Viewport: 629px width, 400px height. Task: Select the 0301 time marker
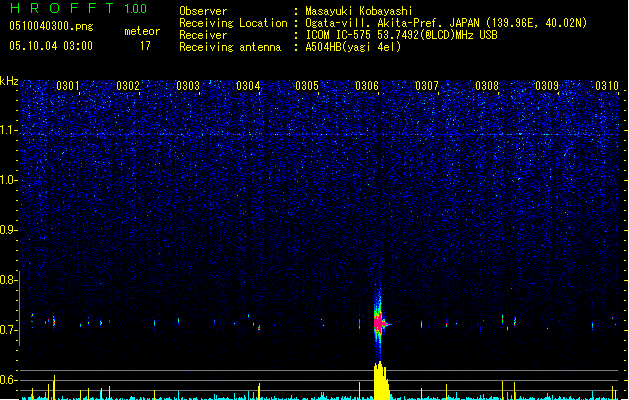click(68, 86)
